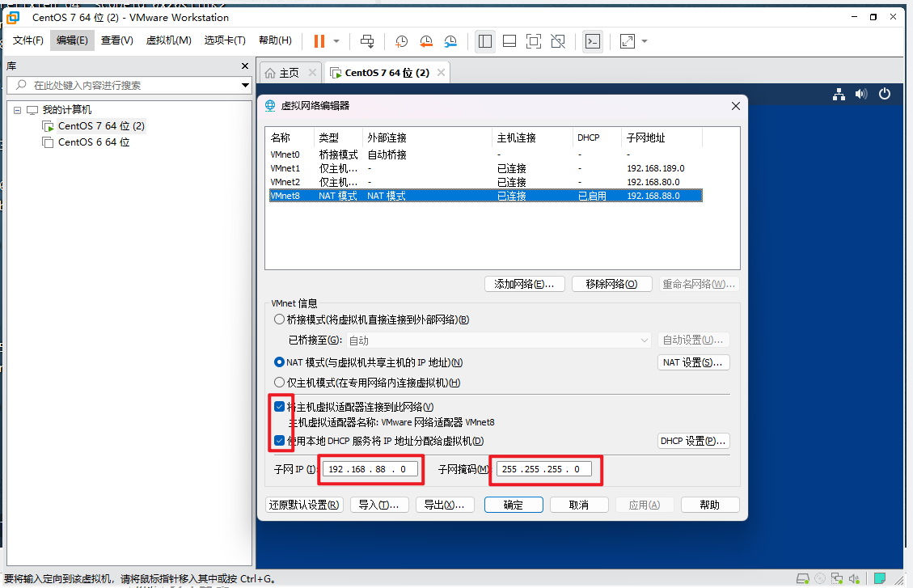
Task: Click the DHCP 设置 button
Action: (x=693, y=440)
